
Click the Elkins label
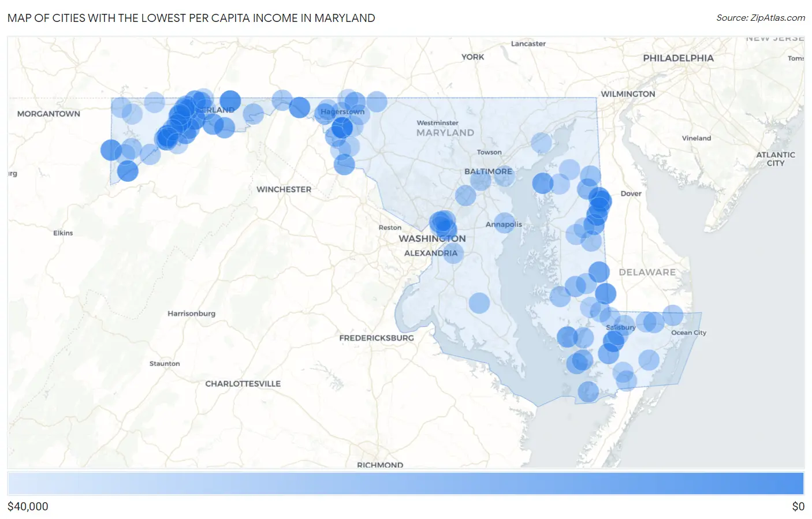click(x=63, y=233)
